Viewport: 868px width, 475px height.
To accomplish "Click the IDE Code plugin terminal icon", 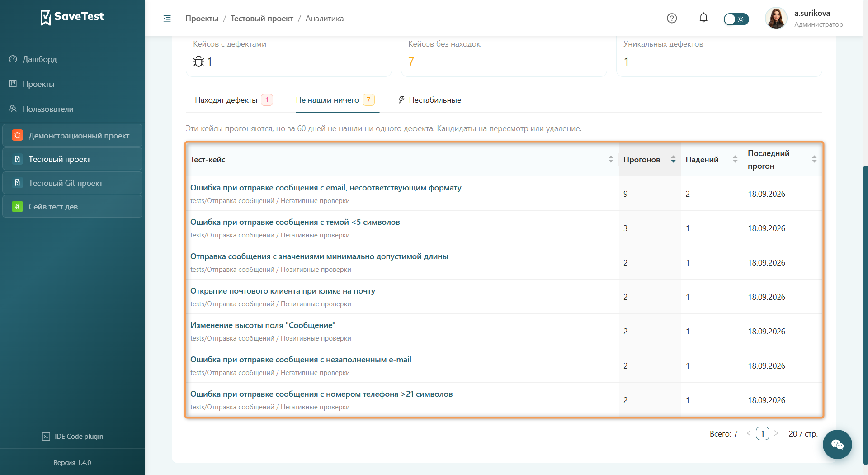I will (x=46, y=437).
